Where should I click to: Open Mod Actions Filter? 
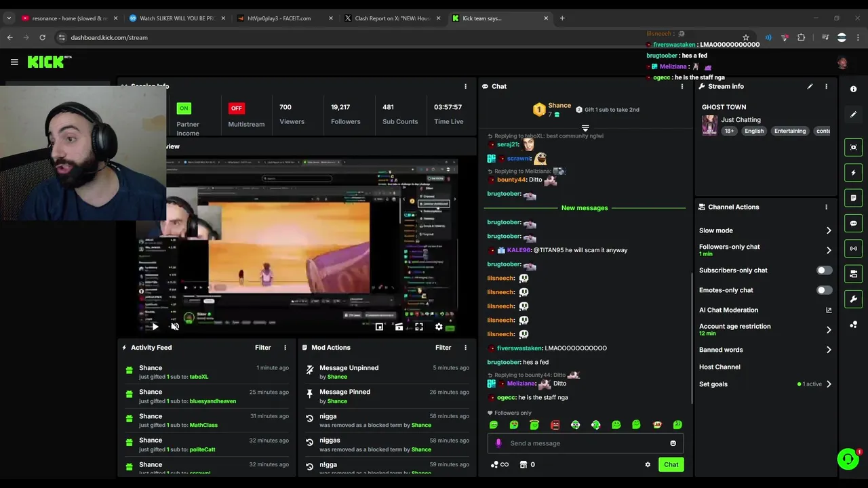pyautogui.click(x=443, y=347)
